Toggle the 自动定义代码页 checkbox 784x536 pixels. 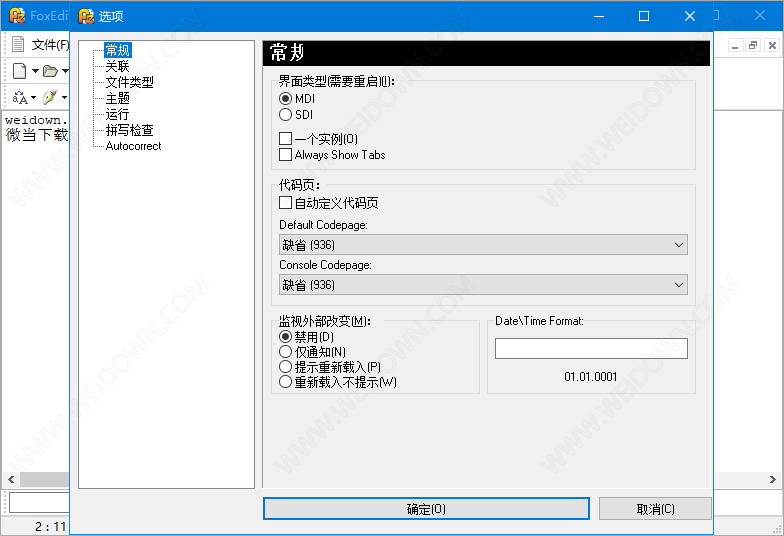pos(286,202)
